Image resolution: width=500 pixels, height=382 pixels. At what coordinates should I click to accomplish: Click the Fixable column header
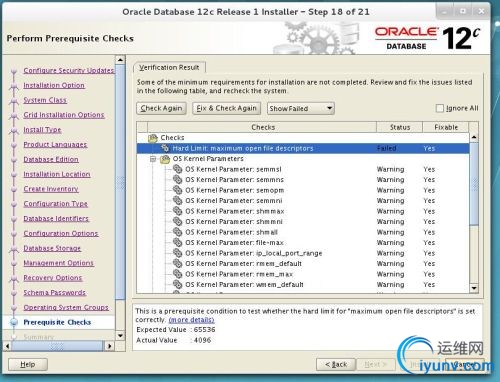coord(446,127)
